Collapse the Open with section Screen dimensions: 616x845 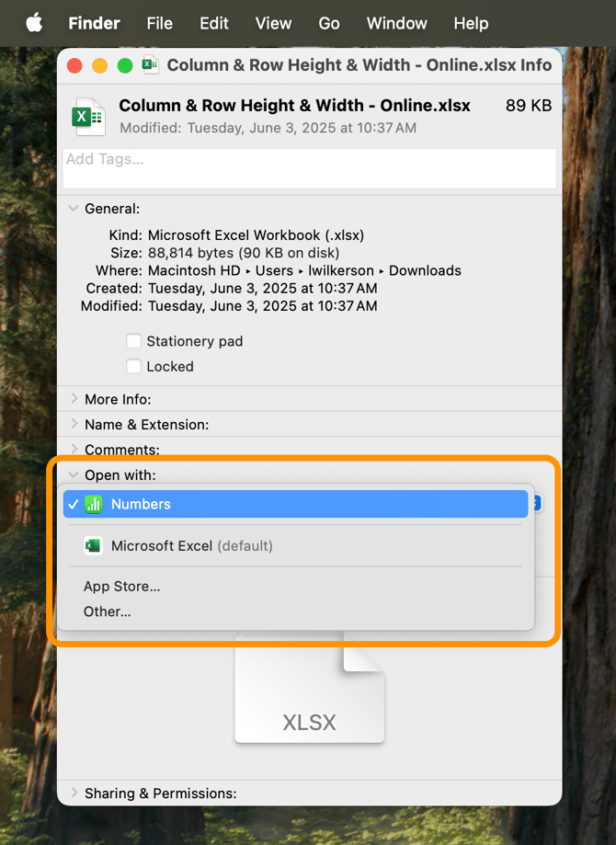(x=74, y=474)
